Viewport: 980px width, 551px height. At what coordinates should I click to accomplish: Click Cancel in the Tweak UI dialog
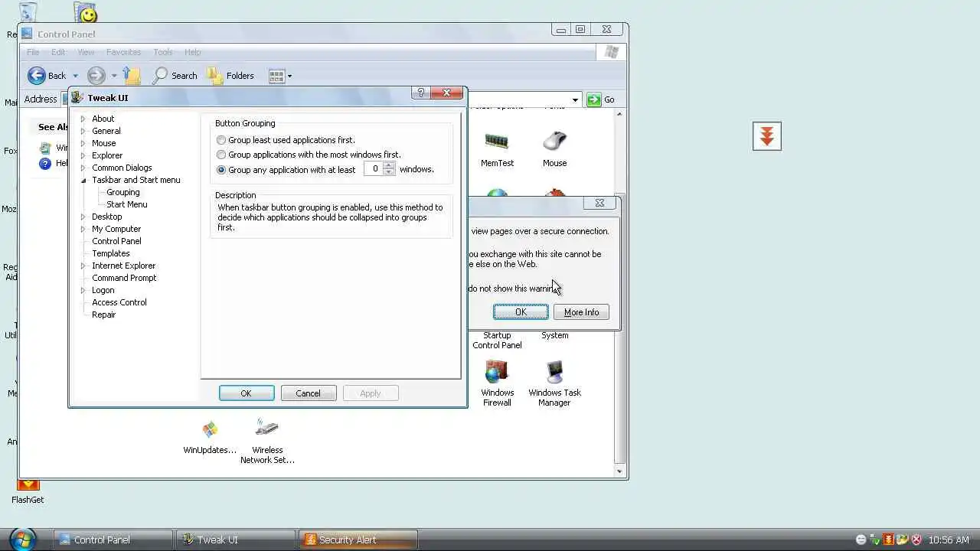click(x=308, y=393)
